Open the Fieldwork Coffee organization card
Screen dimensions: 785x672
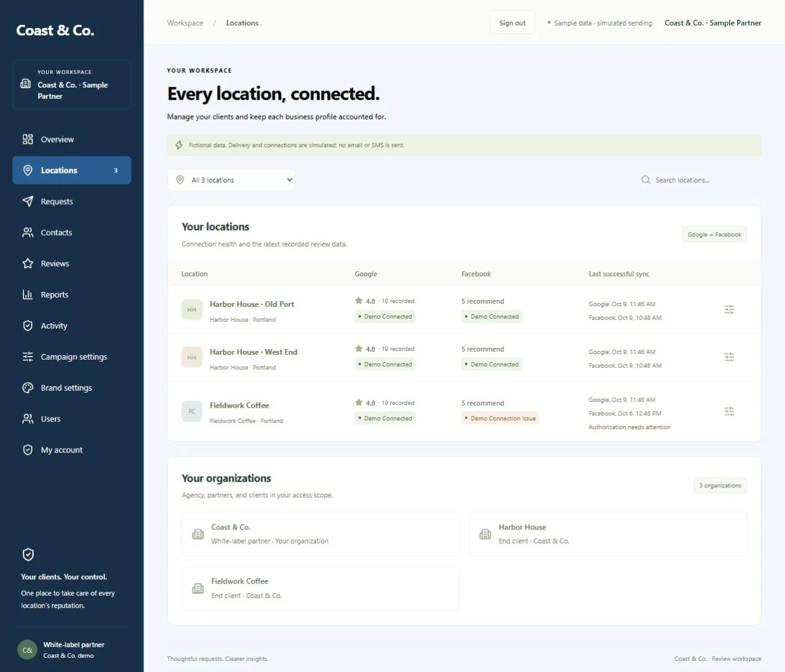320,589
